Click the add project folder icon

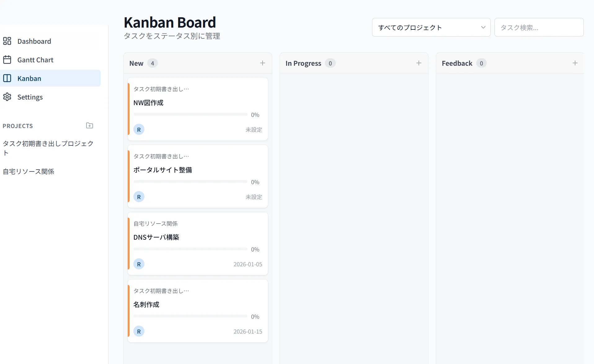[90, 126]
